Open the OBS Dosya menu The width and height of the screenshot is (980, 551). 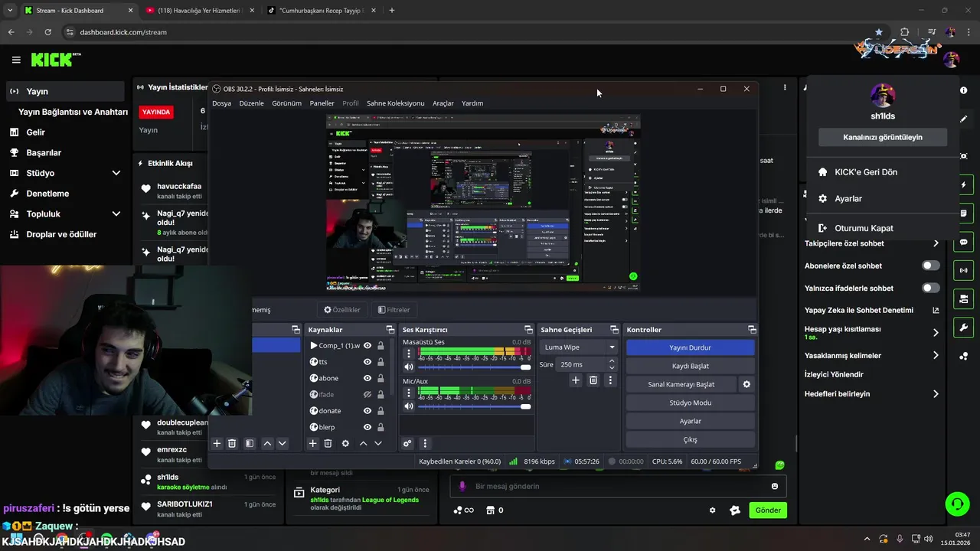point(221,103)
